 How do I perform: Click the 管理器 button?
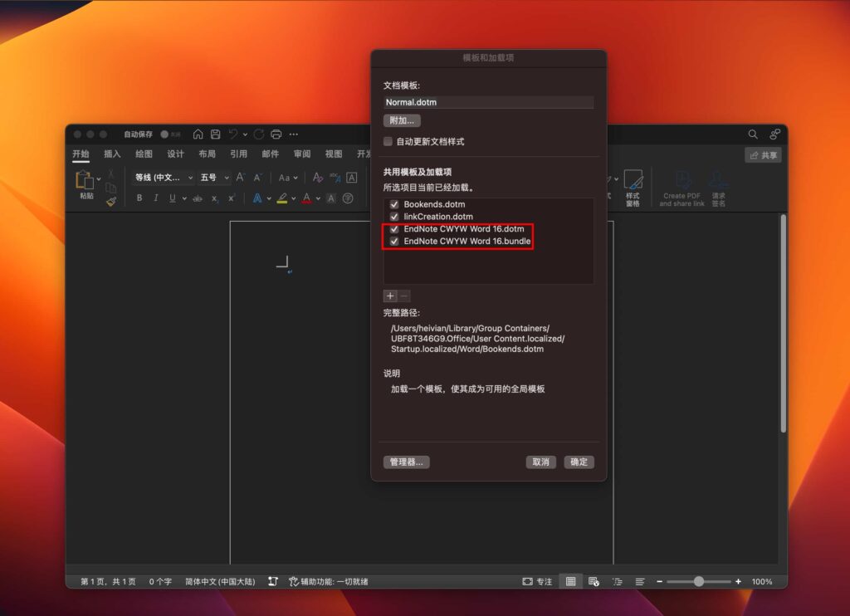[406, 462]
